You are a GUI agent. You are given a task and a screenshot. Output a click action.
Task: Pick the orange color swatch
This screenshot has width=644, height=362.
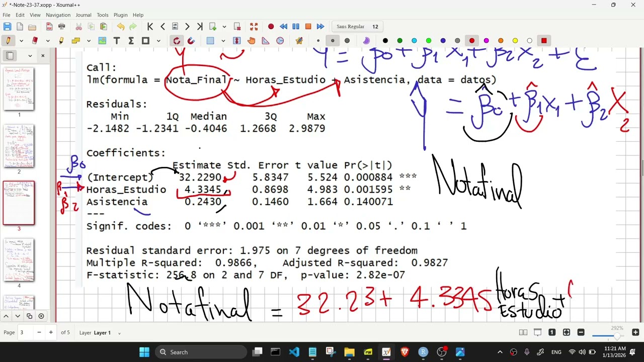(501, 41)
